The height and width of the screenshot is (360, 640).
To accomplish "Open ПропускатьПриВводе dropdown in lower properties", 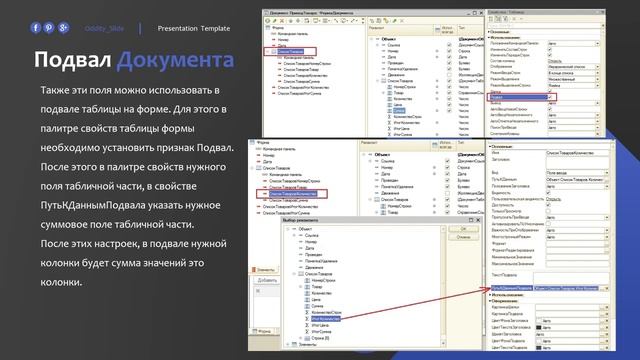I will (x=607, y=218).
